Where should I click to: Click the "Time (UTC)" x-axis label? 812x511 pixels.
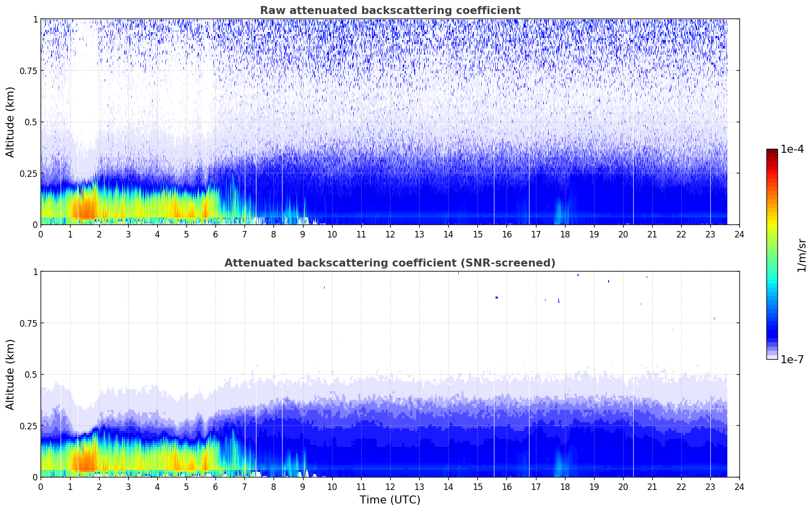pyautogui.click(x=390, y=499)
